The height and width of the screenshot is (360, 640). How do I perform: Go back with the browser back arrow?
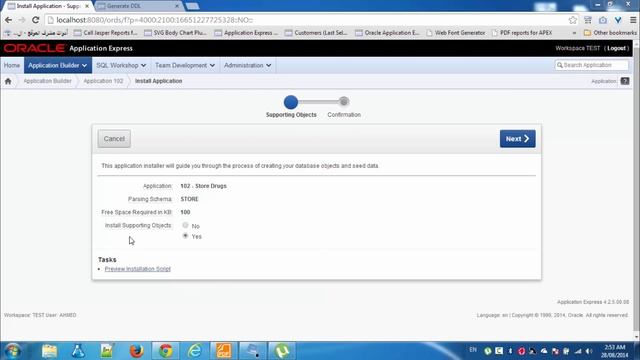pyautogui.click(x=8, y=20)
